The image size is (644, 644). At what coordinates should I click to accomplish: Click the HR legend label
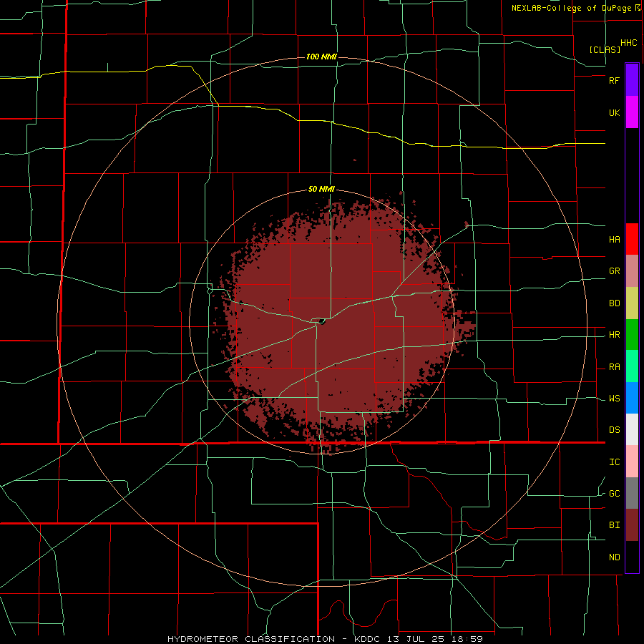point(614,335)
